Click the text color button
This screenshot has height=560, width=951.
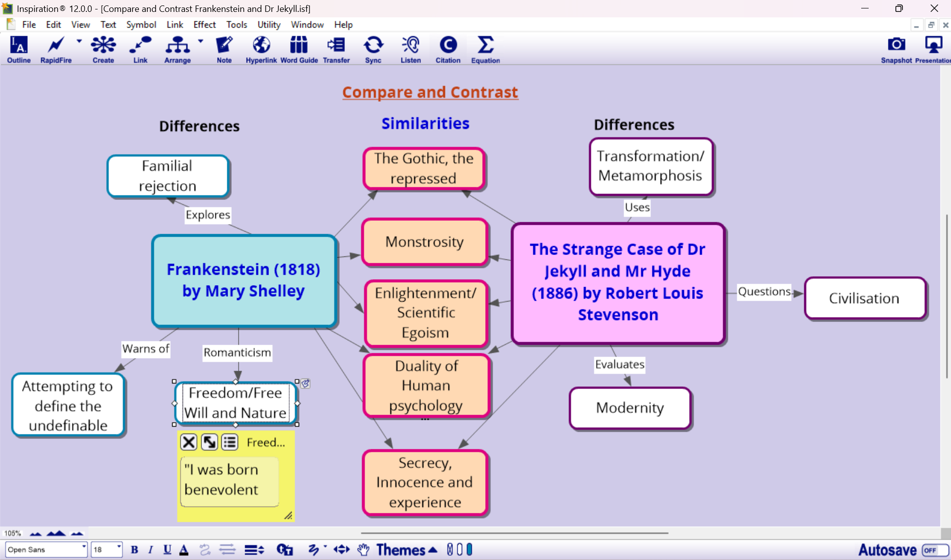tap(184, 550)
